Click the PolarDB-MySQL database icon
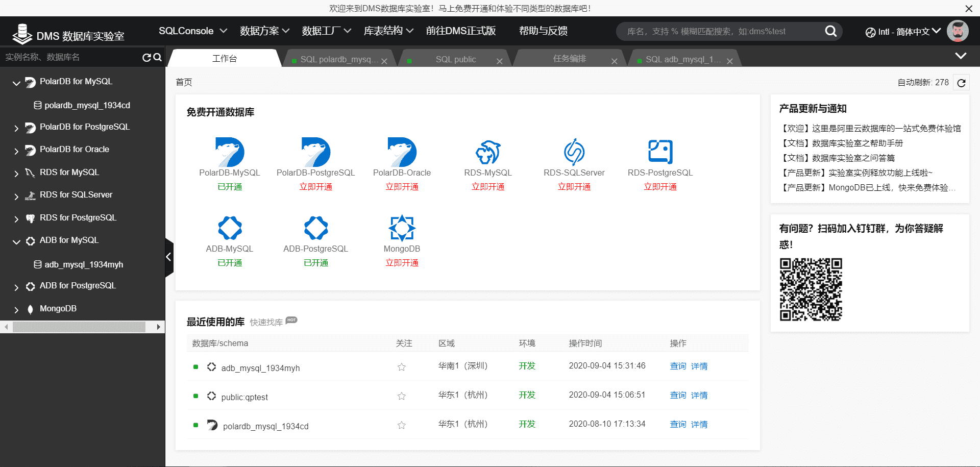Image resolution: width=980 pixels, height=467 pixels. [x=230, y=152]
